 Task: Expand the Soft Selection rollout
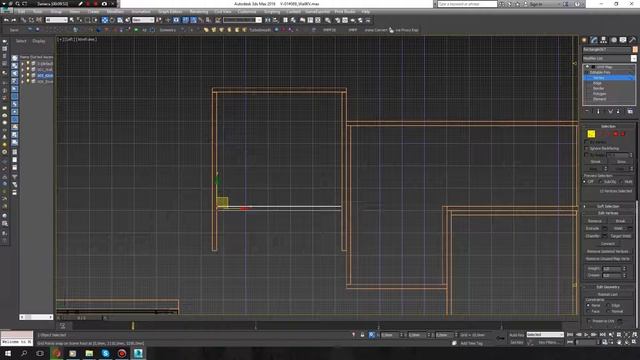click(x=608, y=207)
